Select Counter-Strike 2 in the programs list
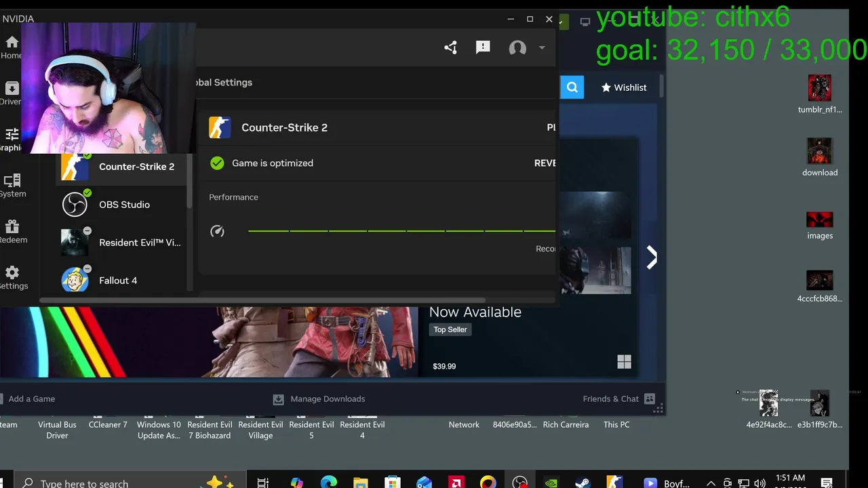This screenshot has width=868, height=488. pos(121,167)
